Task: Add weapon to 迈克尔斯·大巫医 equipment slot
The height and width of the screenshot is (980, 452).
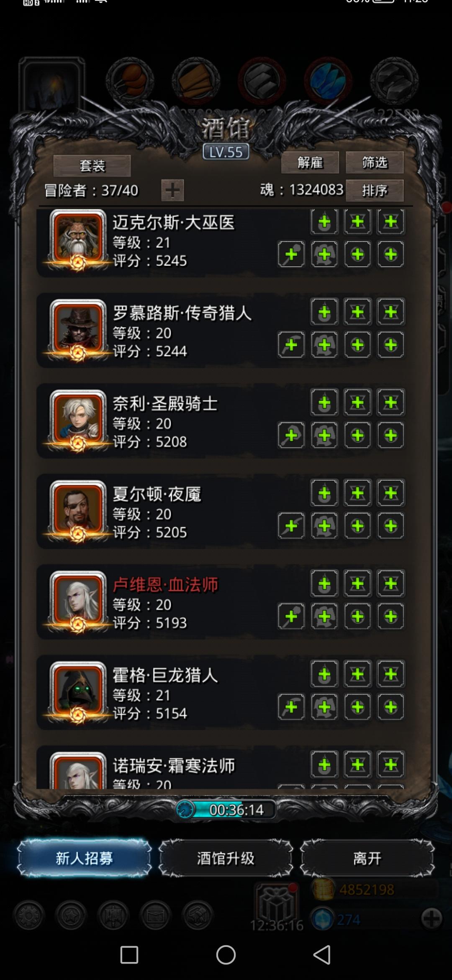Action: tap(291, 254)
